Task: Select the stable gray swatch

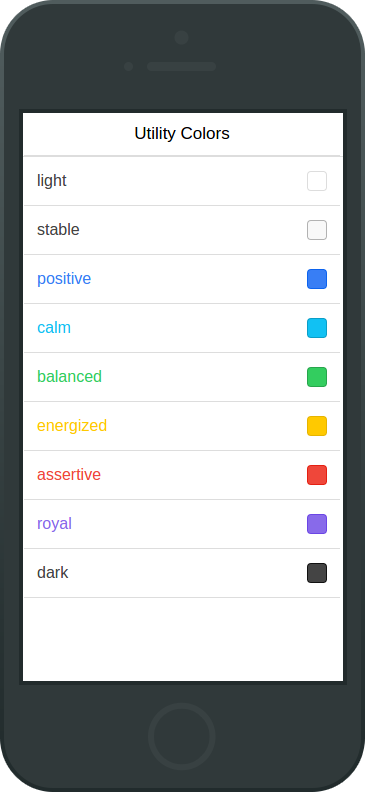Action: pyautogui.click(x=317, y=230)
